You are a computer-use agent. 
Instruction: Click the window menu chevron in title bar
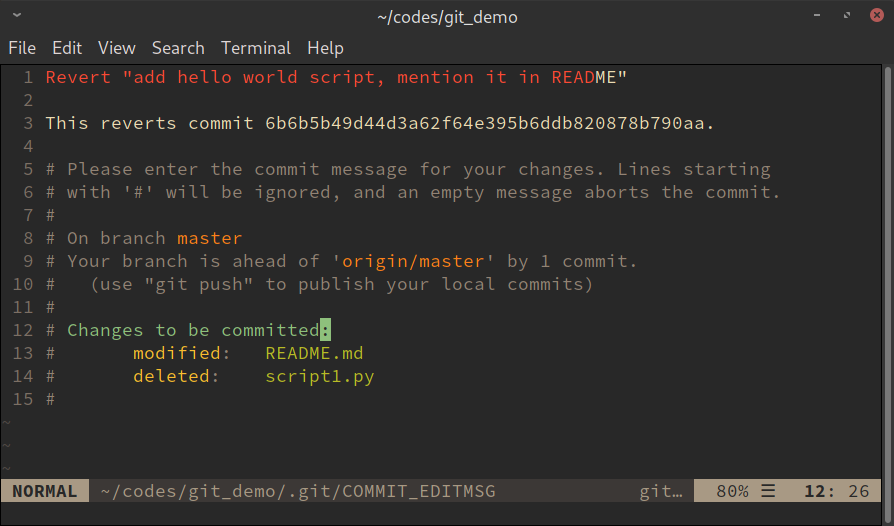pos(17,15)
